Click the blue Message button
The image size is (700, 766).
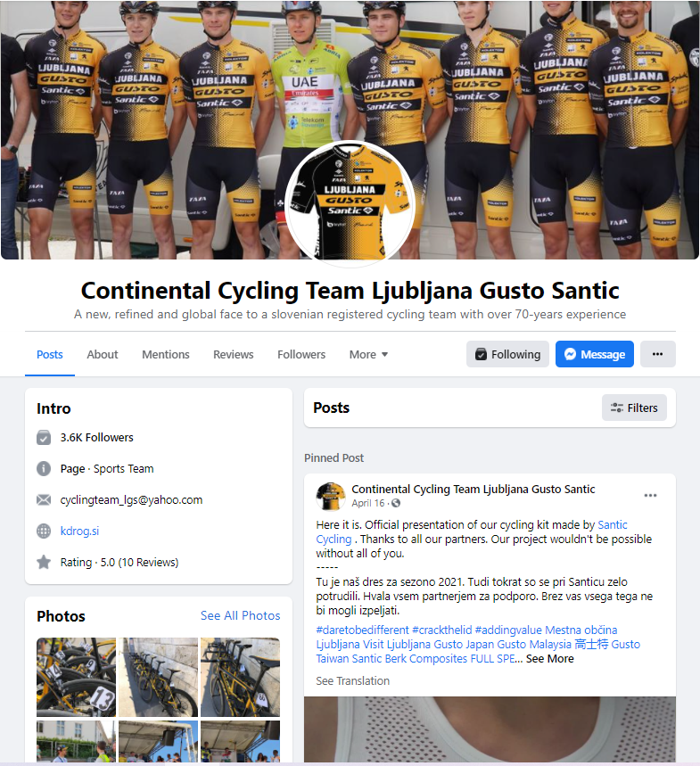pyautogui.click(x=595, y=354)
